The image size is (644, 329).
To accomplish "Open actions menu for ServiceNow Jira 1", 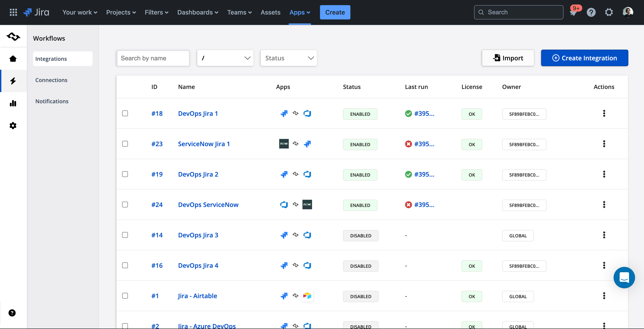I will tap(604, 144).
